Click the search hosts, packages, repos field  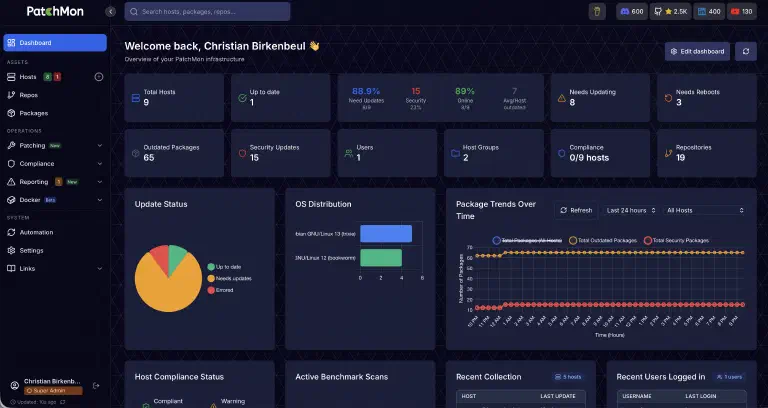(x=207, y=11)
